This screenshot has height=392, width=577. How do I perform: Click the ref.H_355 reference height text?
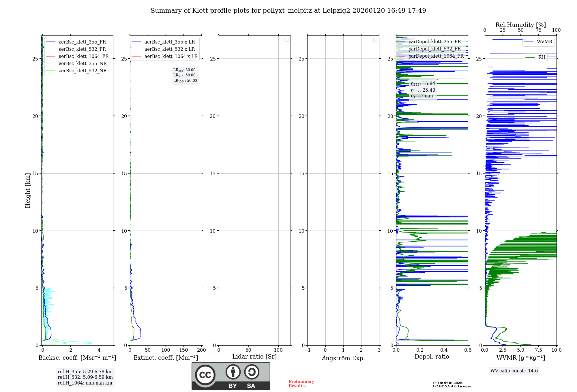(85, 372)
